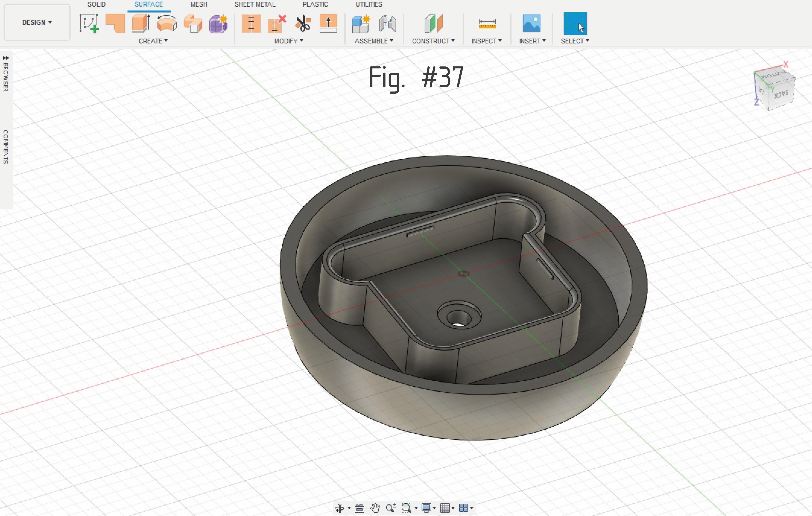Select the Create Sketch tool

[x=89, y=23]
